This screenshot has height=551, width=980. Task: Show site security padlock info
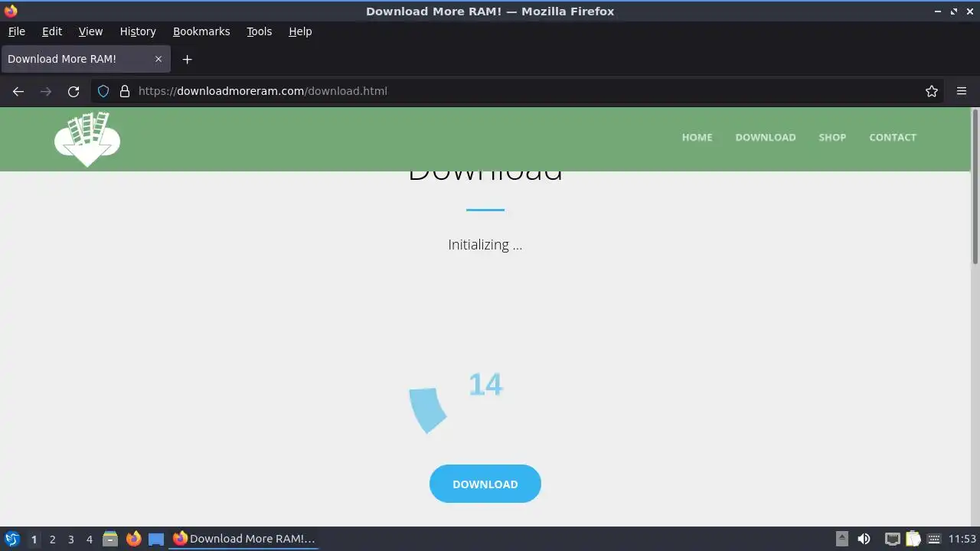pyautogui.click(x=125, y=91)
